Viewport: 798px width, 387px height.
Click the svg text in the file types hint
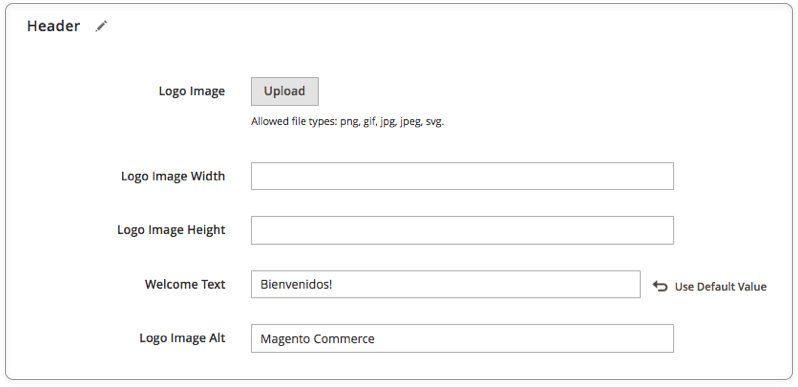tap(435, 122)
